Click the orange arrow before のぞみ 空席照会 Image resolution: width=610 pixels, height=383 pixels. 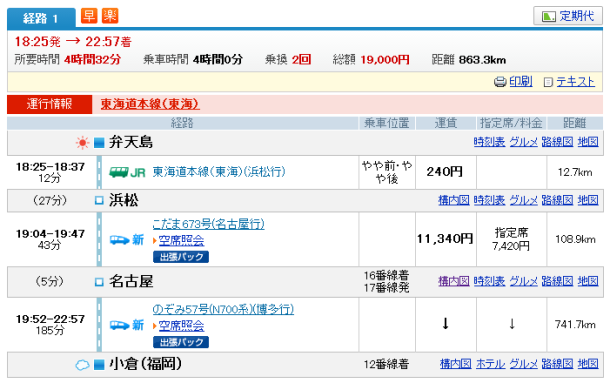[155, 326]
